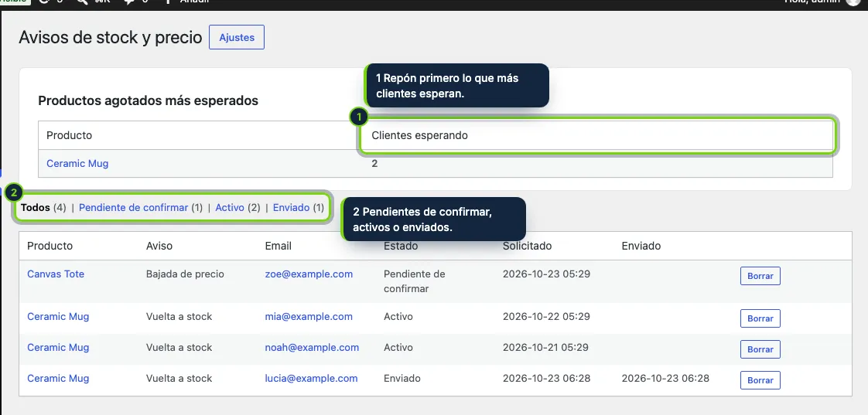Click the Enviado column header
Viewport: 868px width, 415px height.
641,246
